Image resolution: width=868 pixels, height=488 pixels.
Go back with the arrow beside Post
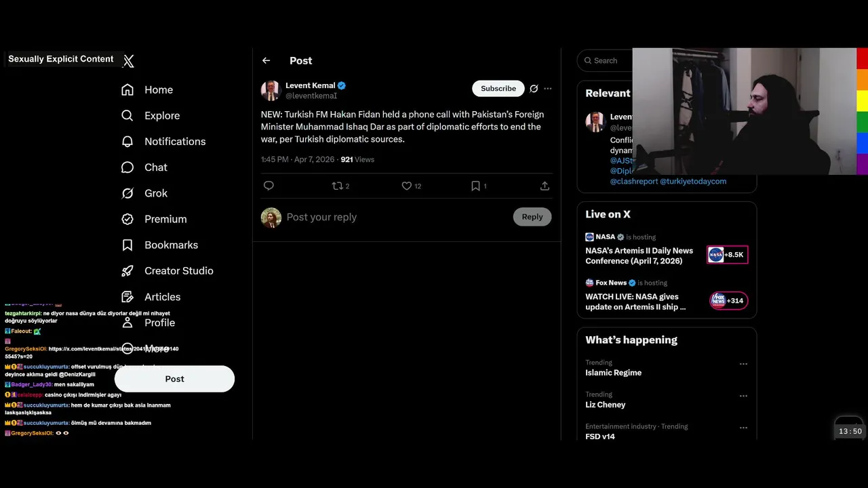tap(266, 60)
